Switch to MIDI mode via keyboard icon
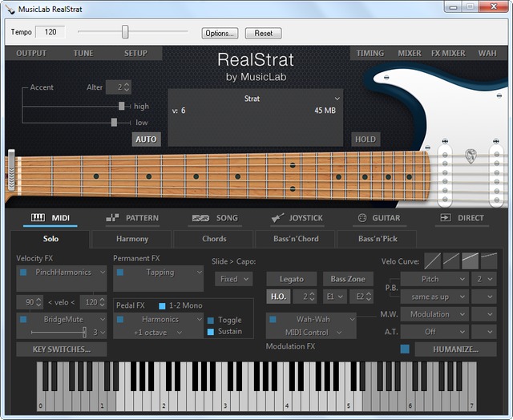This screenshot has height=420, width=513. point(38,218)
